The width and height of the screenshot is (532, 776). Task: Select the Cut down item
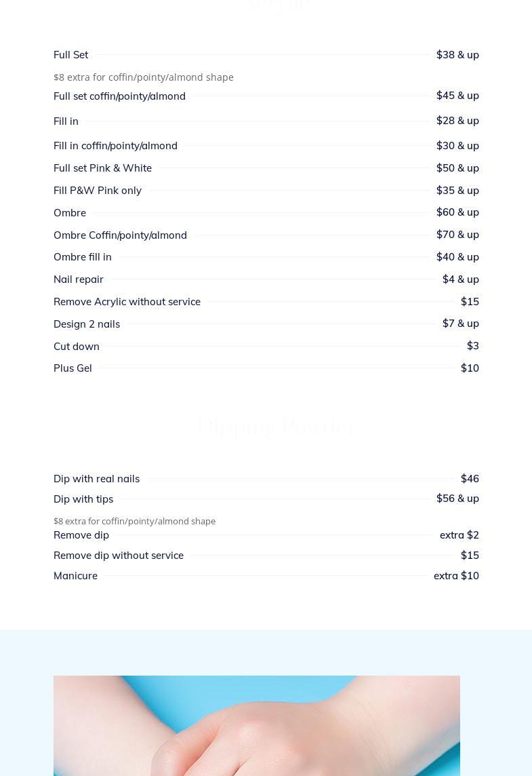[x=76, y=347]
